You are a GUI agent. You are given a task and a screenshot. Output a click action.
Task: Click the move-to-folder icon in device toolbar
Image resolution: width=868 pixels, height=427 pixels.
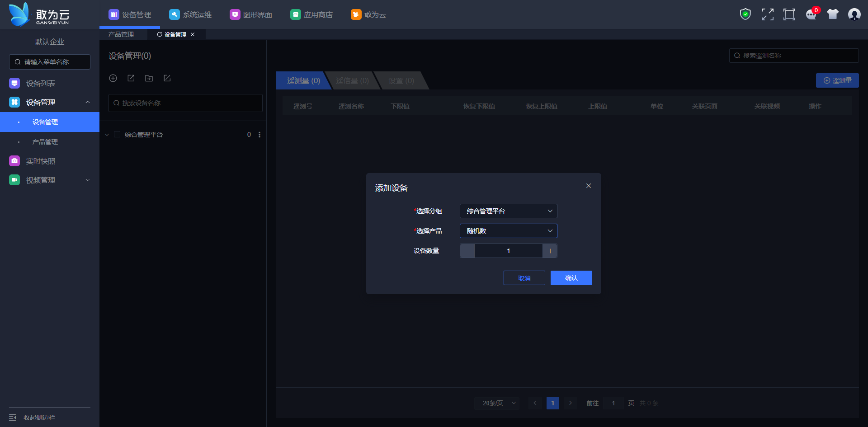click(x=149, y=78)
